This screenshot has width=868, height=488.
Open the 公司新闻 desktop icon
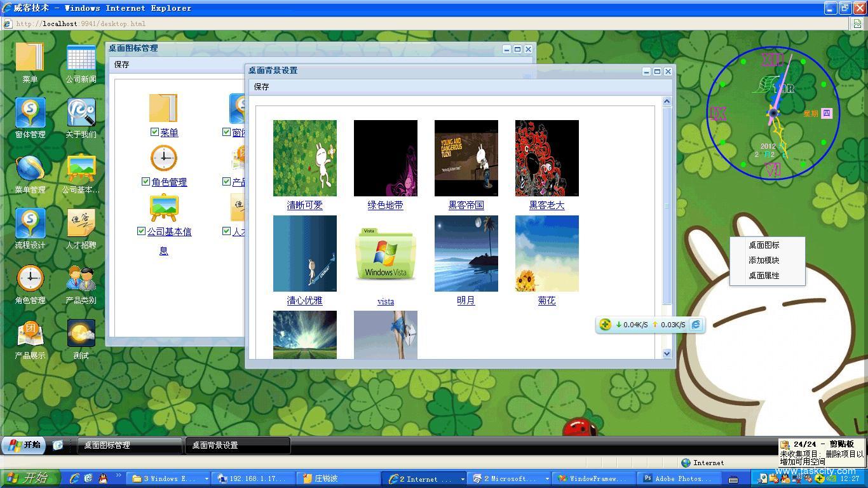click(81, 58)
